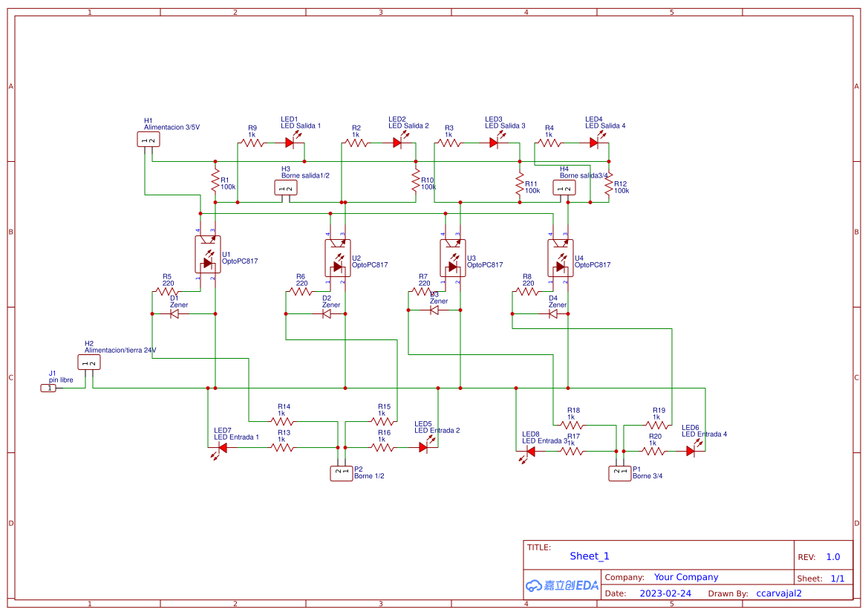Screen dimensions: 868x615
Task: Click the R5 220 ohm resistor
Action: (x=168, y=292)
